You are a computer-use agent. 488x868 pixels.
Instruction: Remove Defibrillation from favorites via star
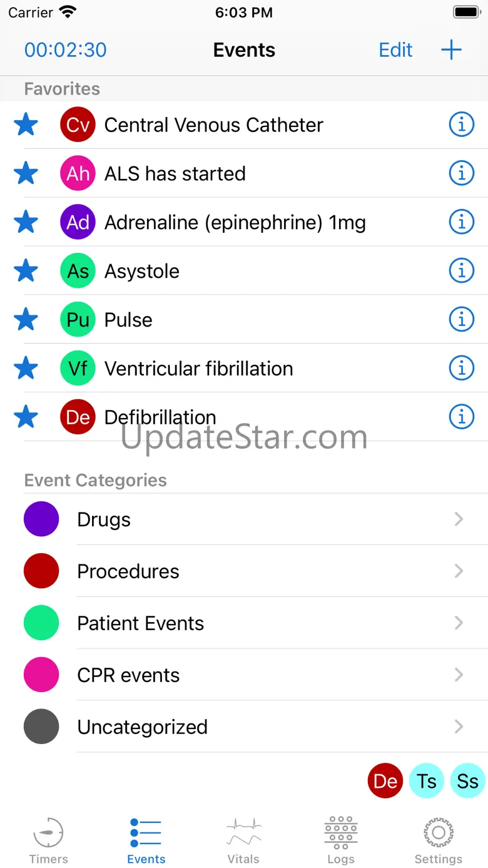pyautogui.click(x=26, y=417)
